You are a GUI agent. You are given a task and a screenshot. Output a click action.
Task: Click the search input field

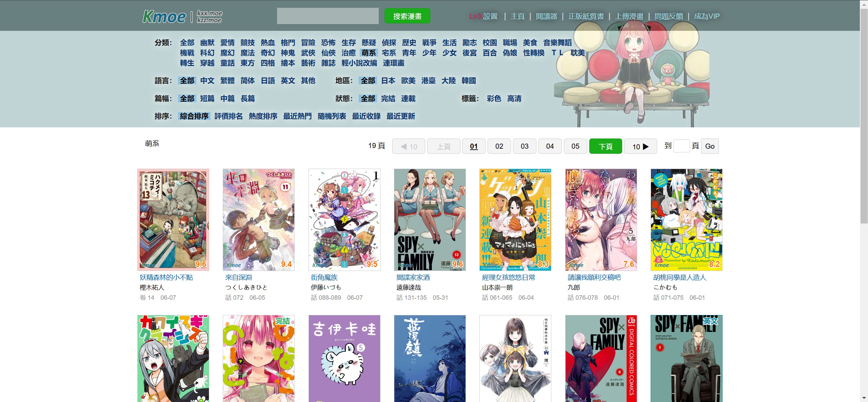328,16
